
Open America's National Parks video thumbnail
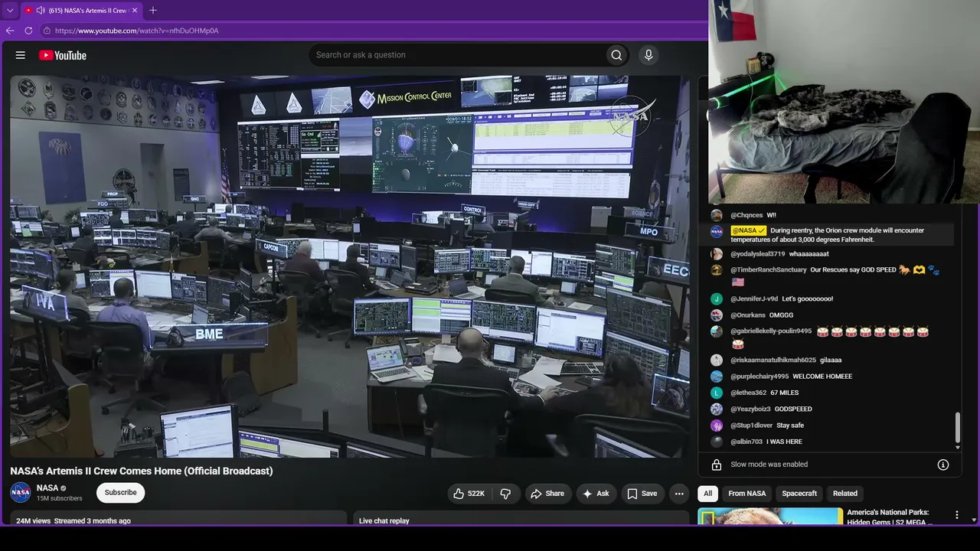770,517
